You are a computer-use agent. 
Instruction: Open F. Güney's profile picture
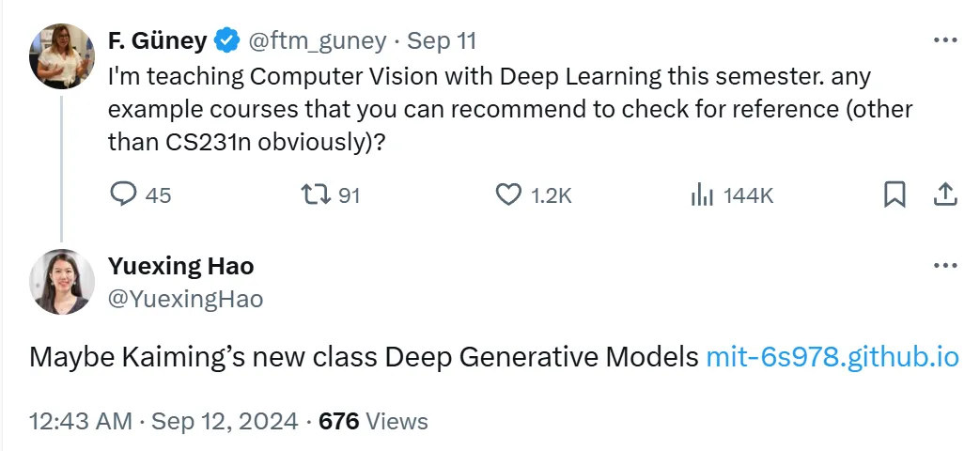click(61, 56)
